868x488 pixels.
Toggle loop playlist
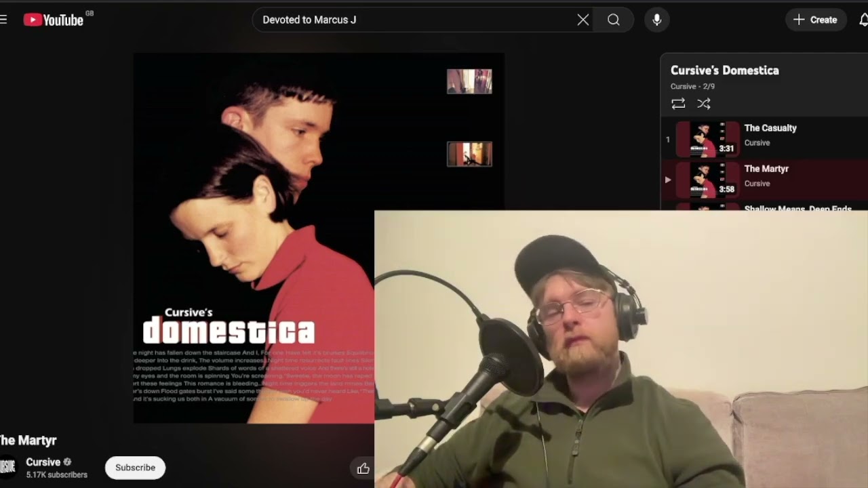678,104
